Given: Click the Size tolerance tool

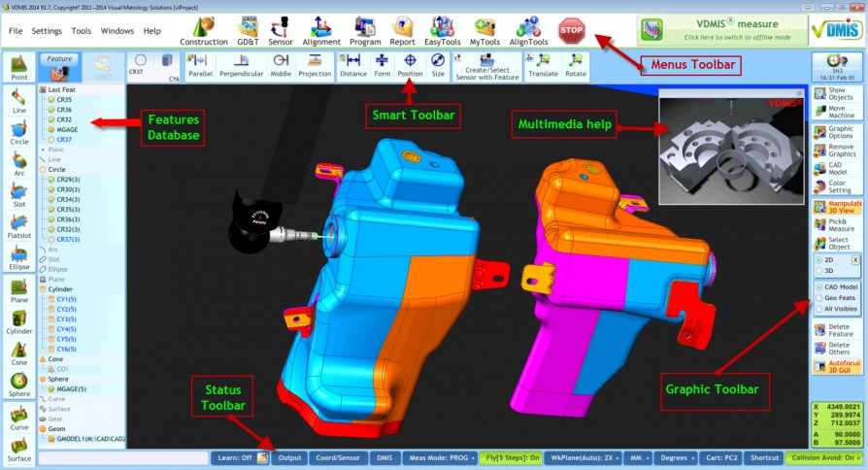Looking at the screenshot, I should click(438, 66).
